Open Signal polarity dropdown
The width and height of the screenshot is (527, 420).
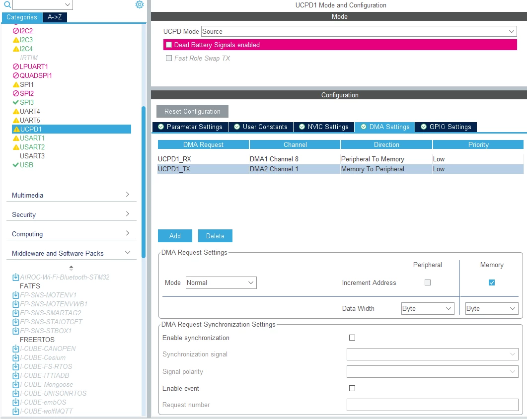(x=433, y=372)
